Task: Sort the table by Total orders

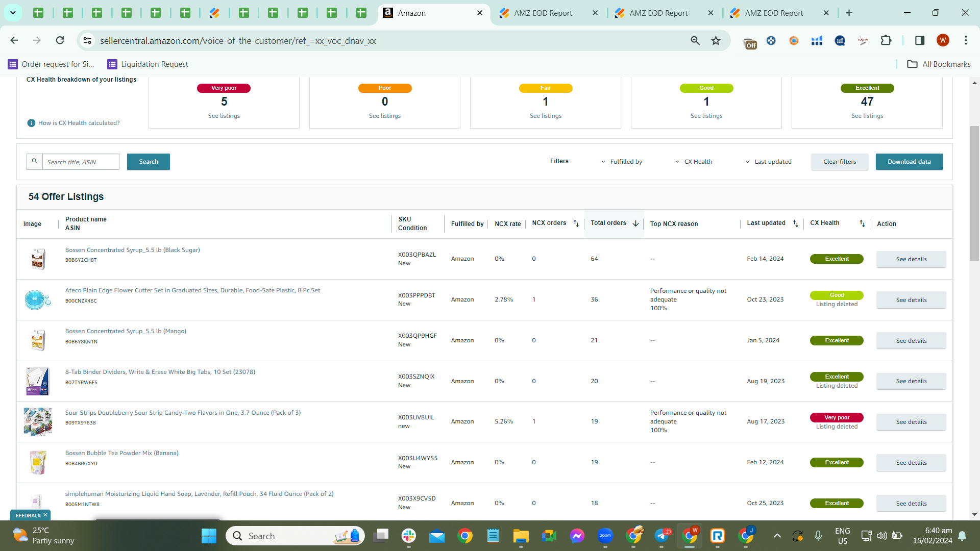Action: click(635, 223)
